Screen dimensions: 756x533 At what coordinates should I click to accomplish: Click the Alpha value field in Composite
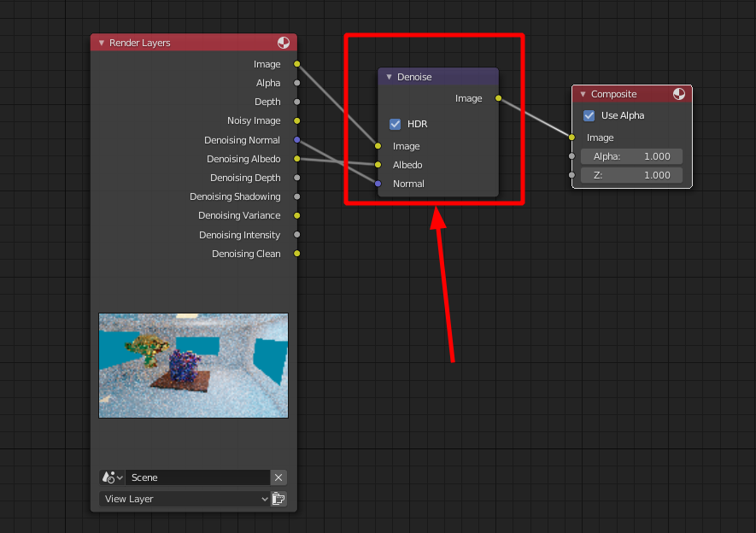coord(631,156)
